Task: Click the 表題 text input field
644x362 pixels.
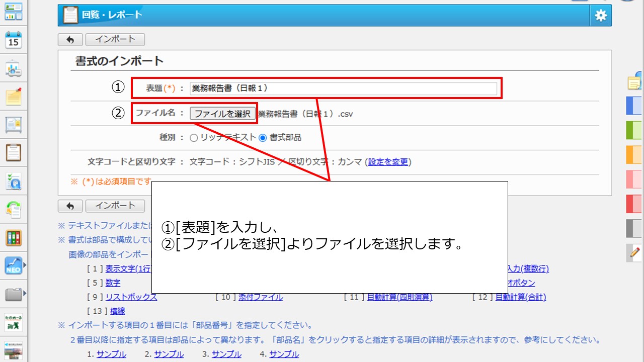Action: (343, 88)
